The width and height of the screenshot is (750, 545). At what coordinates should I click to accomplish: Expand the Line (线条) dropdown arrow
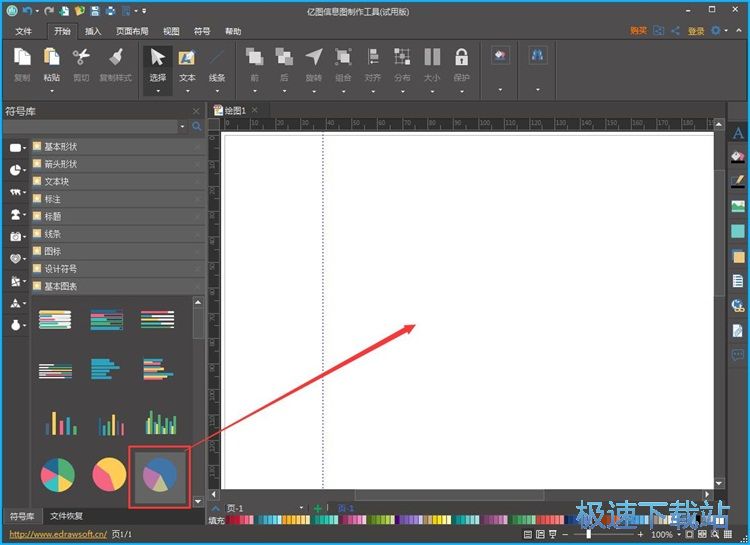217,91
